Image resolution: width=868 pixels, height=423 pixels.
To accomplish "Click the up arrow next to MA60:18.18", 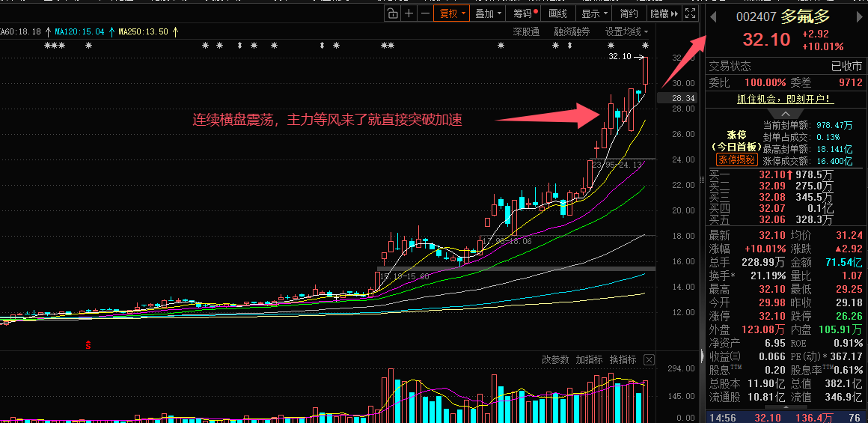I will pyautogui.click(x=48, y=31).
